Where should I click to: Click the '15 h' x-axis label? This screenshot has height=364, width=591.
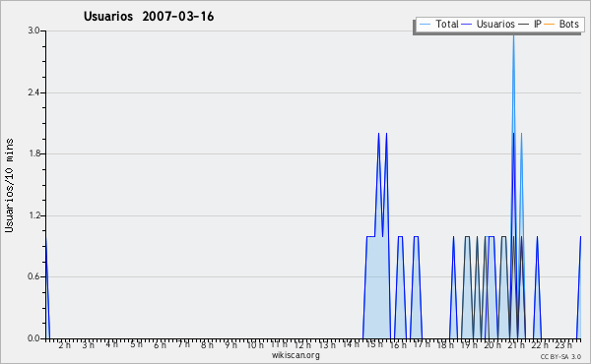[374, 344]
